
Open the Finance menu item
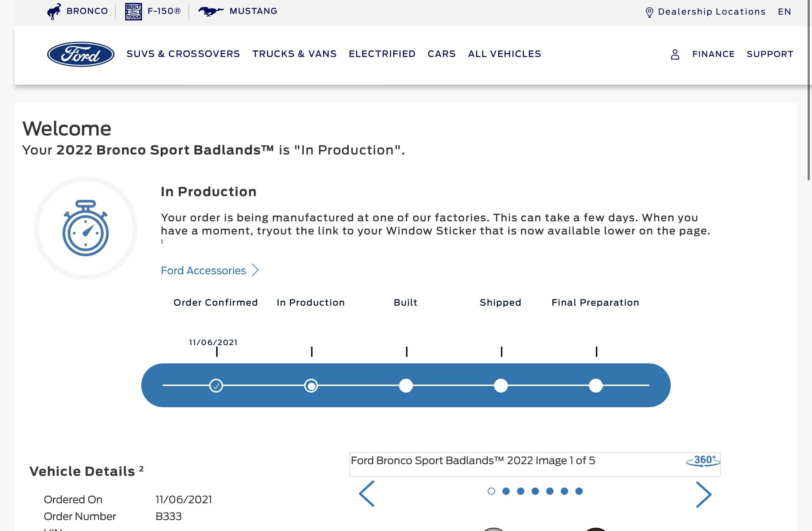[x=713, y=54]
